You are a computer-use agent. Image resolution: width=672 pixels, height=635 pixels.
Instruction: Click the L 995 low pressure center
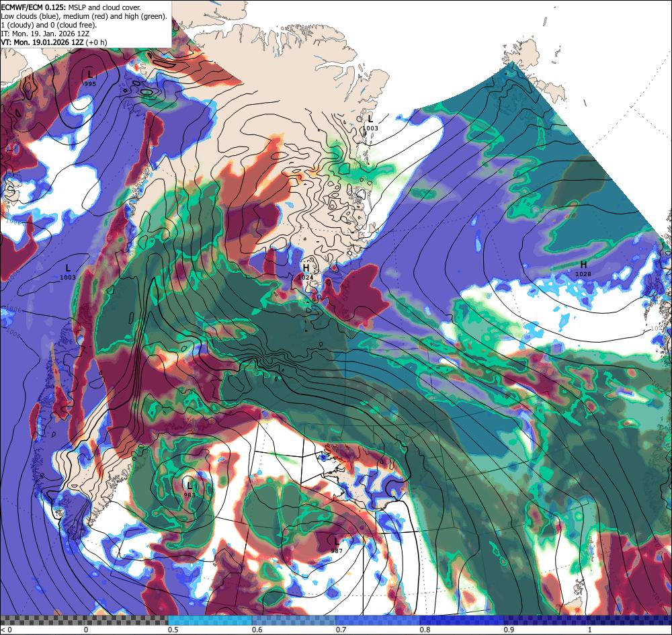89,79
